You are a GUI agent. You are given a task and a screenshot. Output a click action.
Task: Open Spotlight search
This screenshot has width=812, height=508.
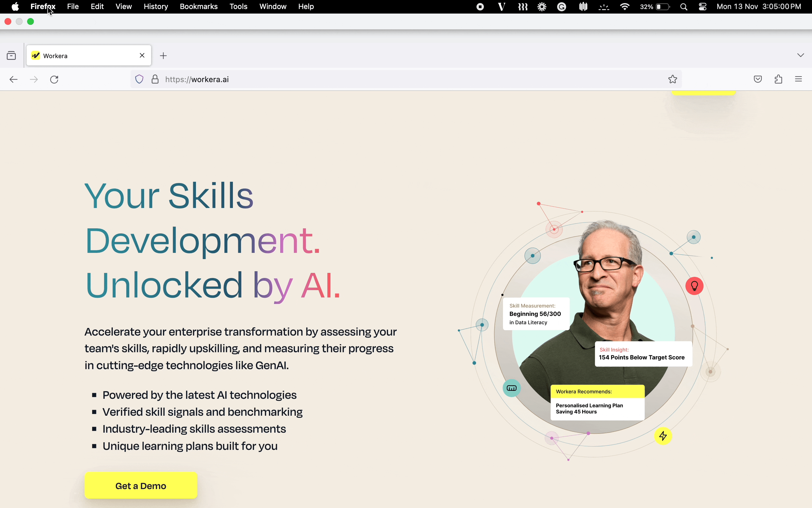click(x=683, y=7)
